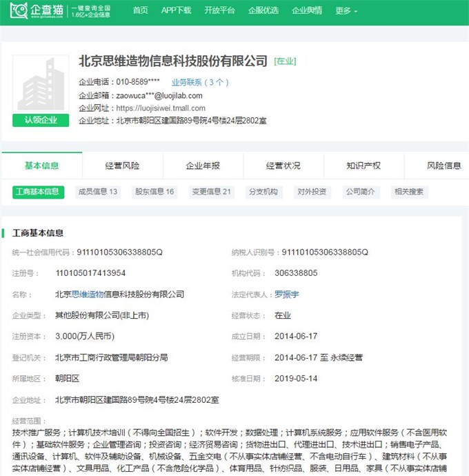Open 公司简介 sub-tab
This screenshot has width=469, height=476.
pyautogui.click(x=361, y=192)
